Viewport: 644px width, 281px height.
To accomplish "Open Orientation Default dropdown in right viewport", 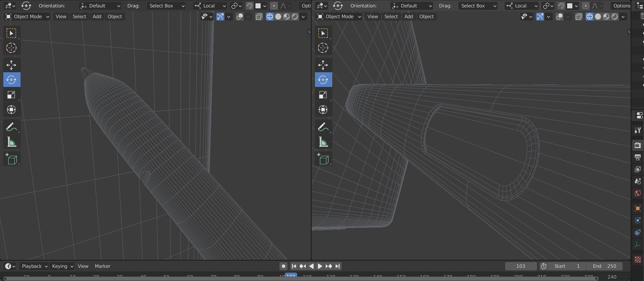I will click(x=412, y=6).
